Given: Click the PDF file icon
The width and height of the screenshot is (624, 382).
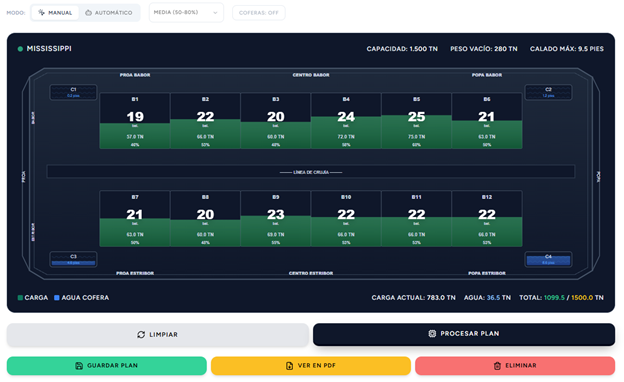Looking at the screenshot, I should tap(289, 366).
